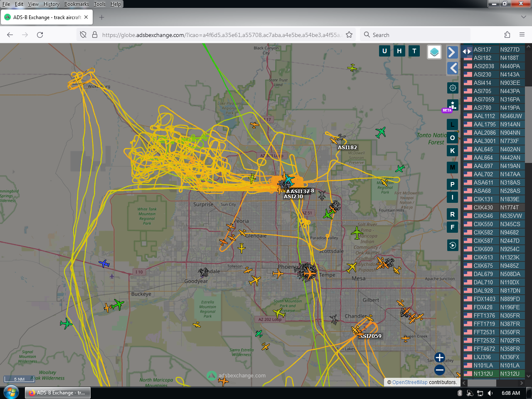Open the Tools menu
The width and height of the screenshot is (532, 399).
100,4
